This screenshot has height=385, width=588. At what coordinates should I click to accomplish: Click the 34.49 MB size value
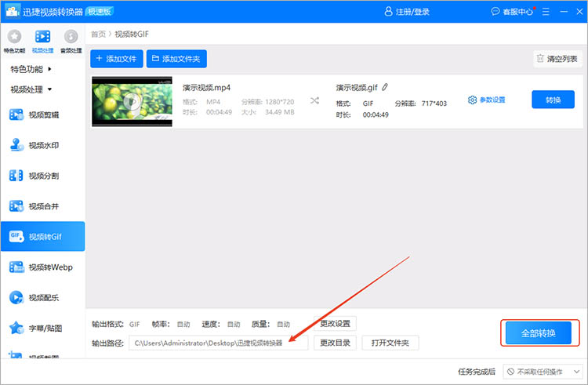(279, 112)
